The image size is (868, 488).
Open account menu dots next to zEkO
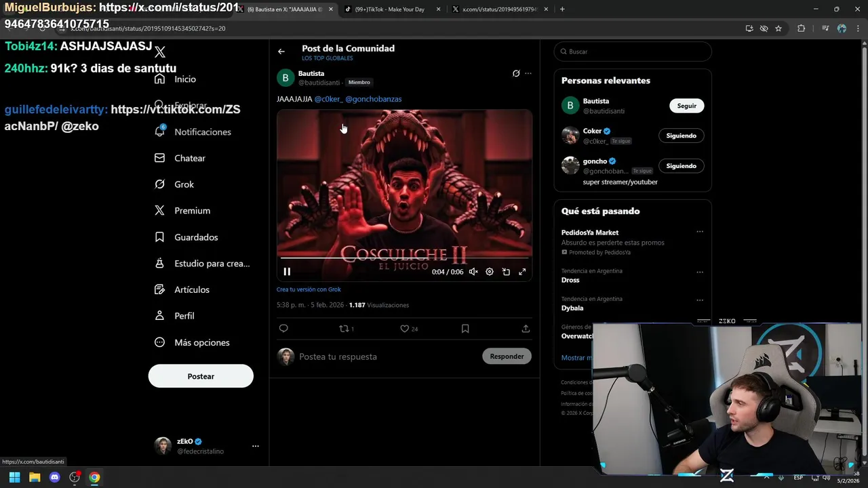click(x=256, y=446)
